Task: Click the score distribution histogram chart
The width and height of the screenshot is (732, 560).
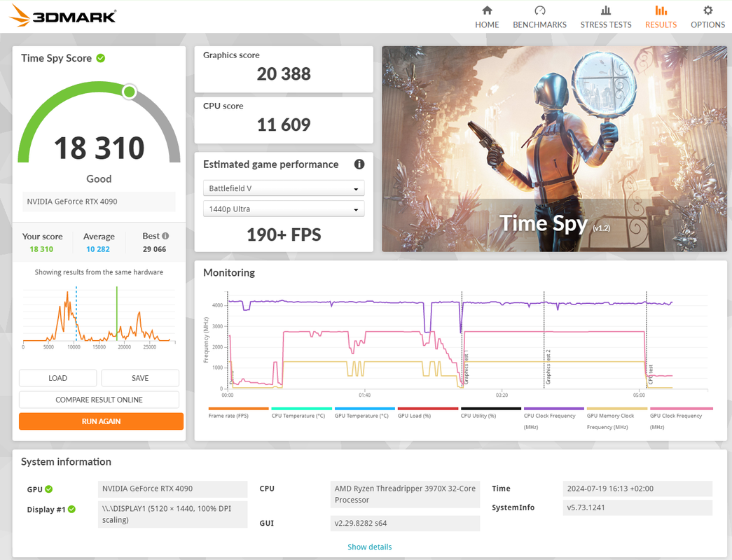Action: tap(99, 317)
